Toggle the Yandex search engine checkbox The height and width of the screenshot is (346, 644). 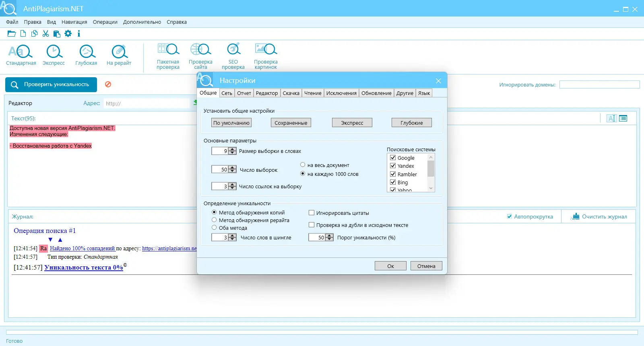click(393, 166)
